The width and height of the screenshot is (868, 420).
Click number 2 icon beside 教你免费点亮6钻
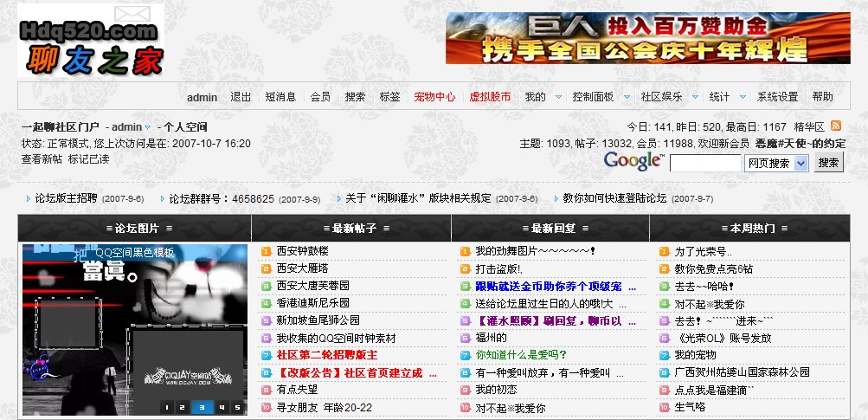click(x=665, y=268)
